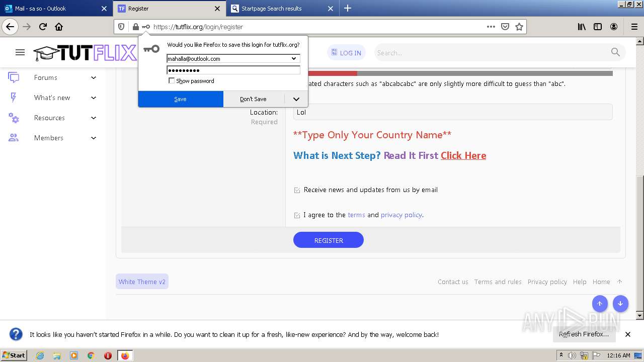Open the Help footer link
The width and height of the screenshot is (644, 362).
pos(580,282)
